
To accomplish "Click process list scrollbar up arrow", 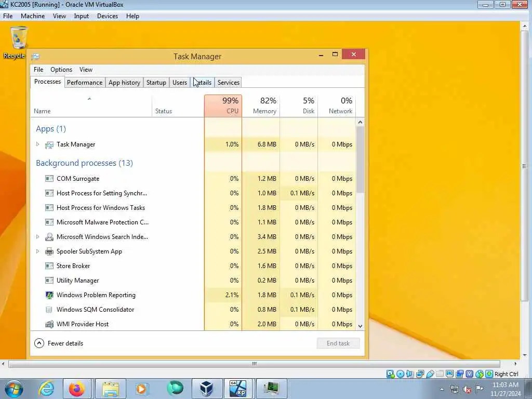I will [361, 122].
